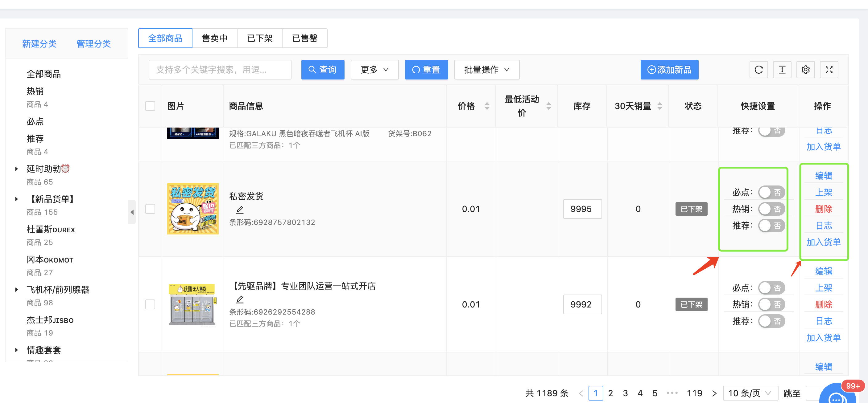Click the sort arrows beside 价格
The image size is (868, 403).
[486, 106]
